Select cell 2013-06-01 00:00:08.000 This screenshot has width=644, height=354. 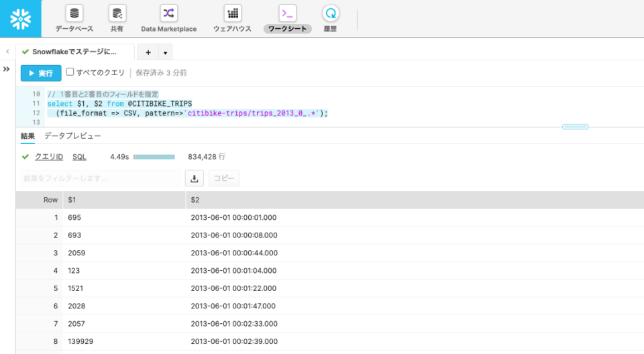tap(234, 235)
